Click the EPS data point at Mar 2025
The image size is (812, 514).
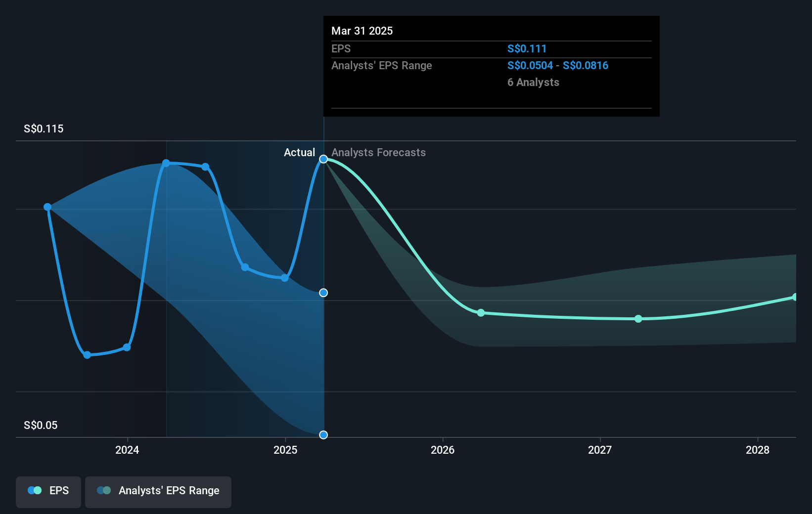pyautogui.click(x=323, y=159)
